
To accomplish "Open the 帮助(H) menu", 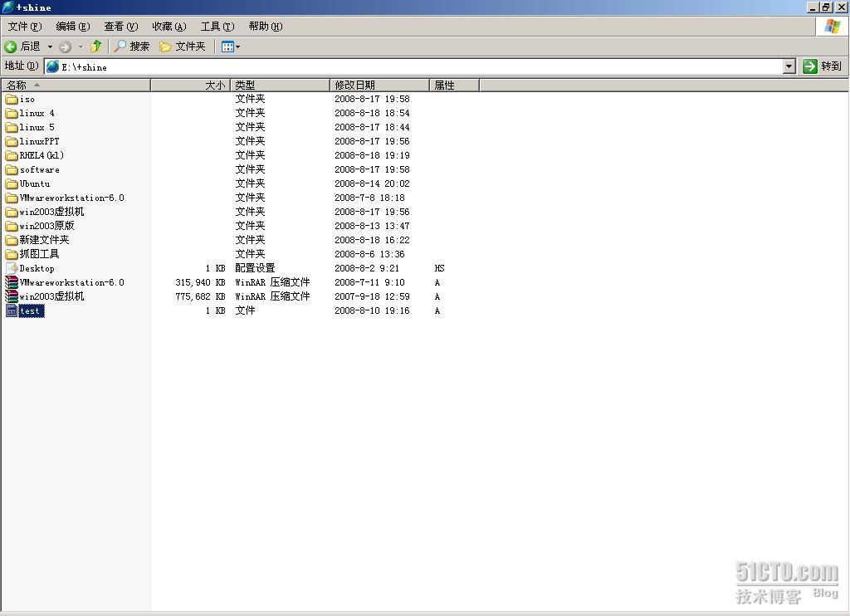I will point(266,27).
